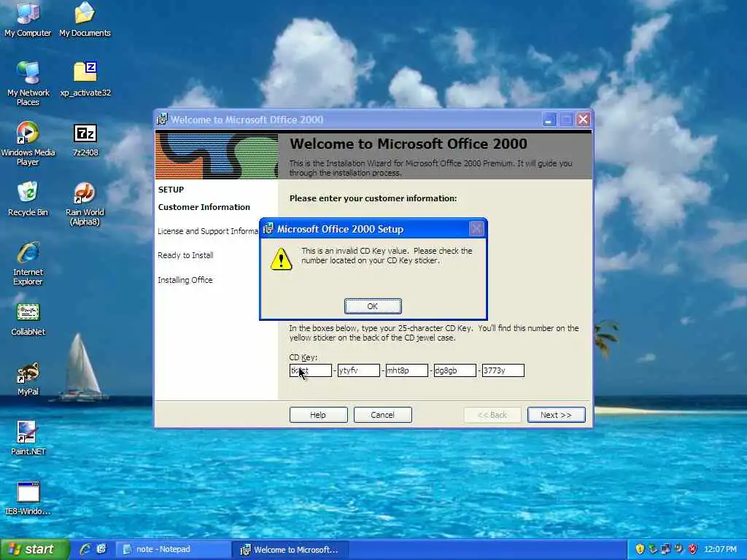
Task: Open the My Documents desktop icon
Action: [x=85, y=19]
